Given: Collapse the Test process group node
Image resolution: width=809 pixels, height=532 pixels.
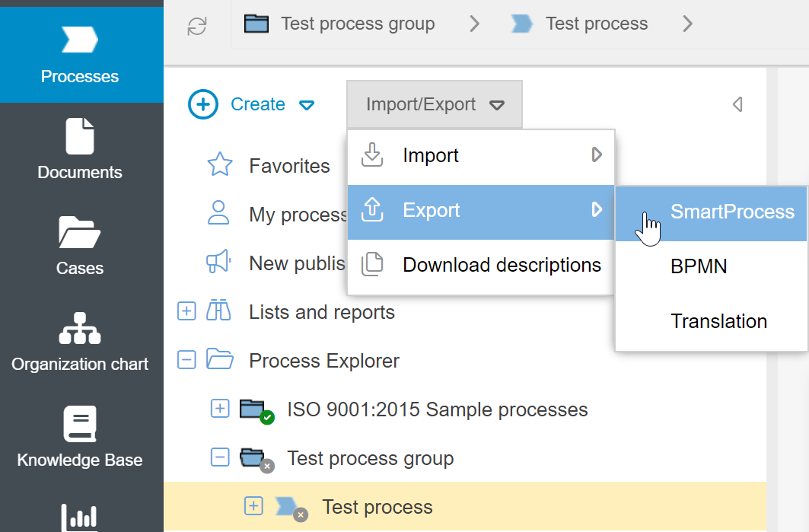Looking at the screenshot, I should (219, 457).
